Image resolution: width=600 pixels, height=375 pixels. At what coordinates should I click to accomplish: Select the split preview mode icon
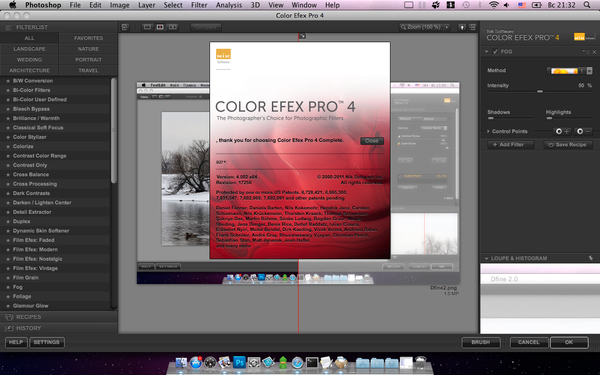click(x=160, y=27)
